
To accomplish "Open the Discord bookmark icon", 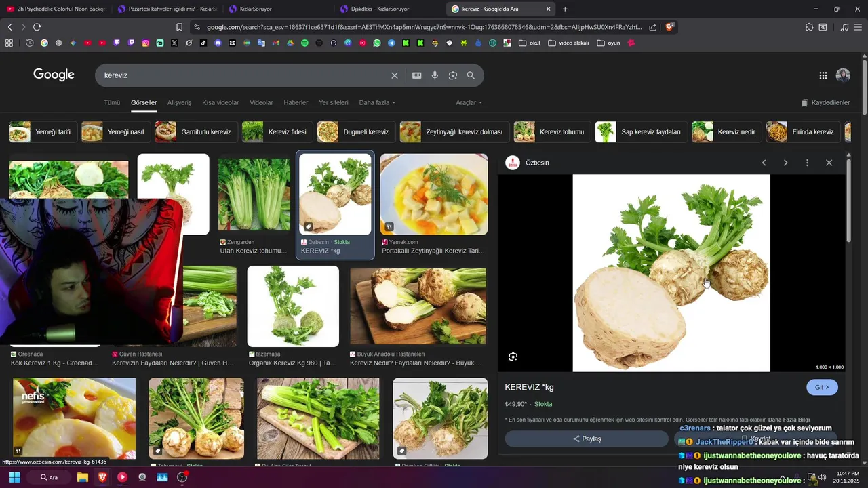I will click(218, 43).
